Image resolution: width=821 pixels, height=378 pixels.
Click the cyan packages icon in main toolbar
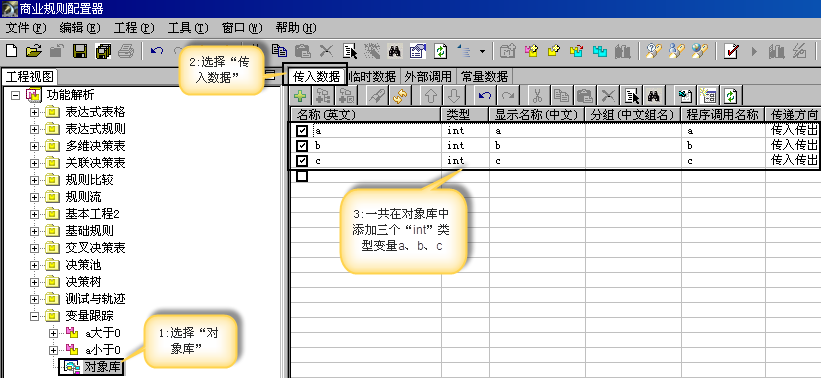(600, 51)
